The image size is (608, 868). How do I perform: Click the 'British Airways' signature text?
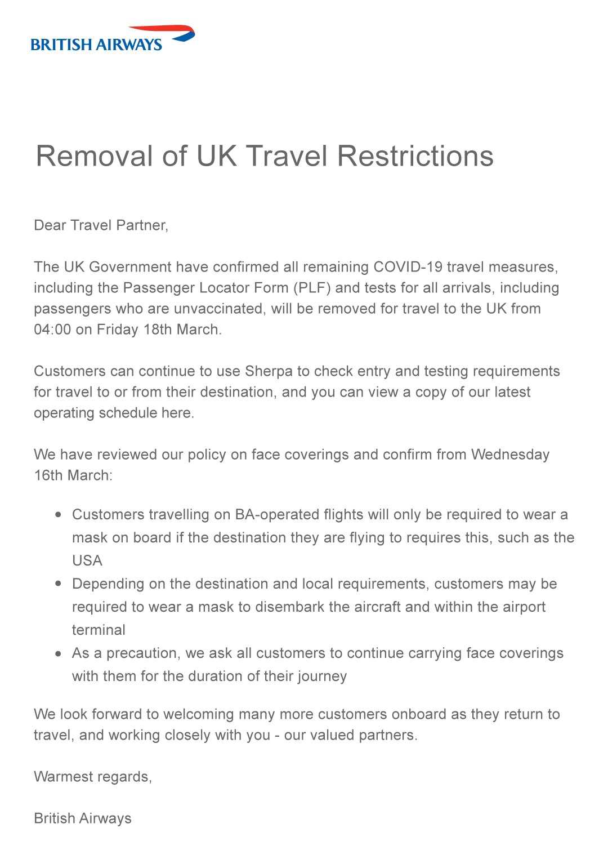[x=83, y=818]
